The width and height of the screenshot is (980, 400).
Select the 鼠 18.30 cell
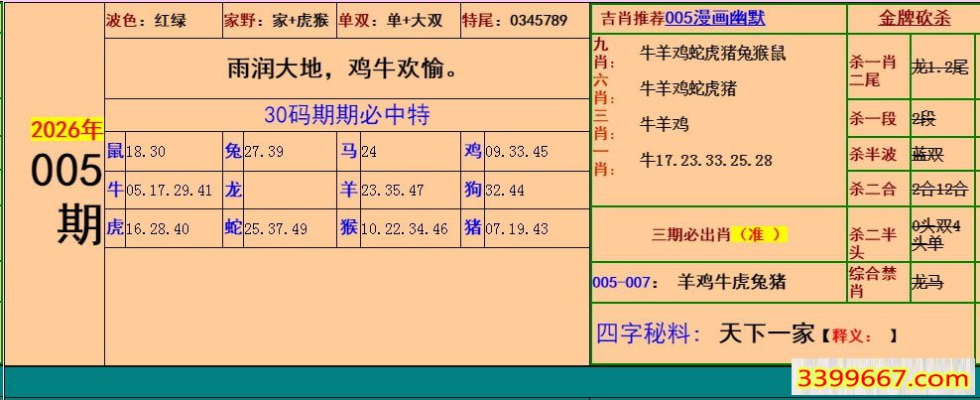point(137,152)
